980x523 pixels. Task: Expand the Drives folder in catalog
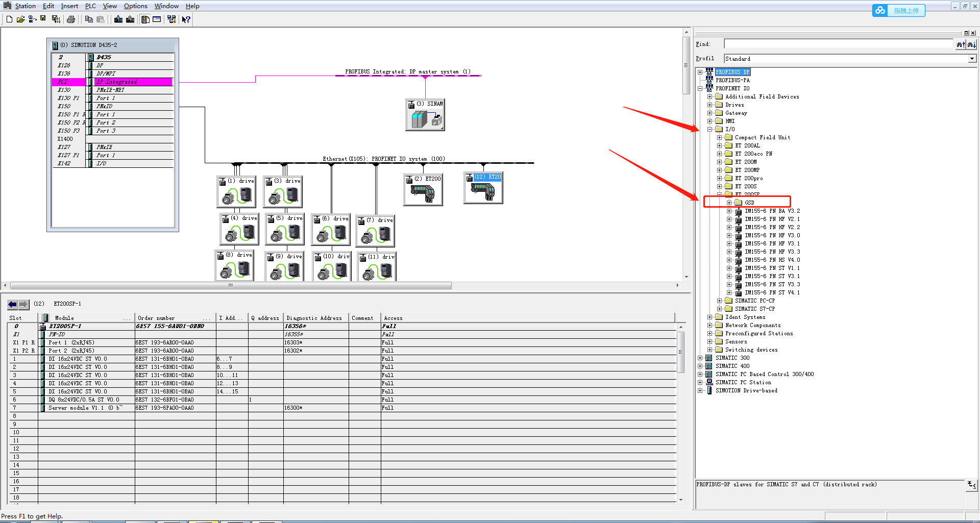[709, 105]
